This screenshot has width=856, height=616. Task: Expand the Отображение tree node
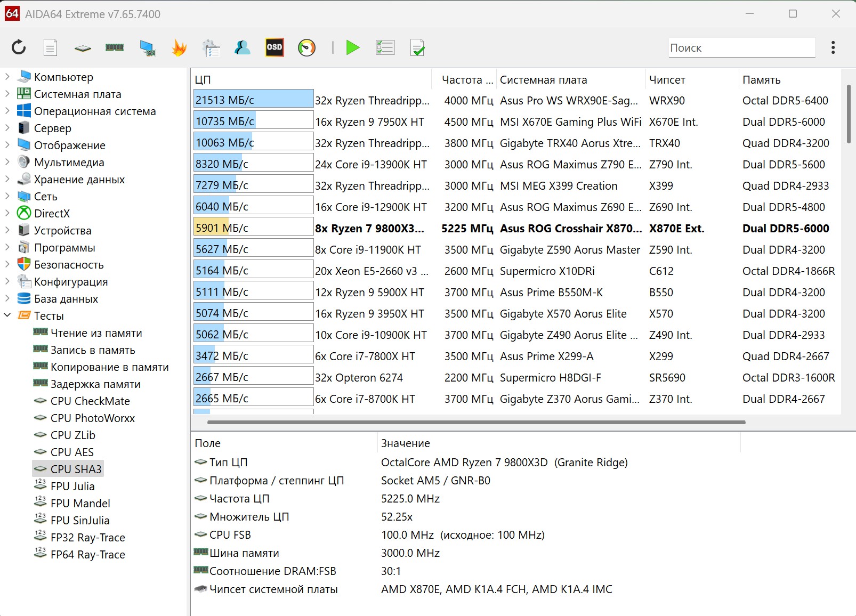tap(7, 145)
